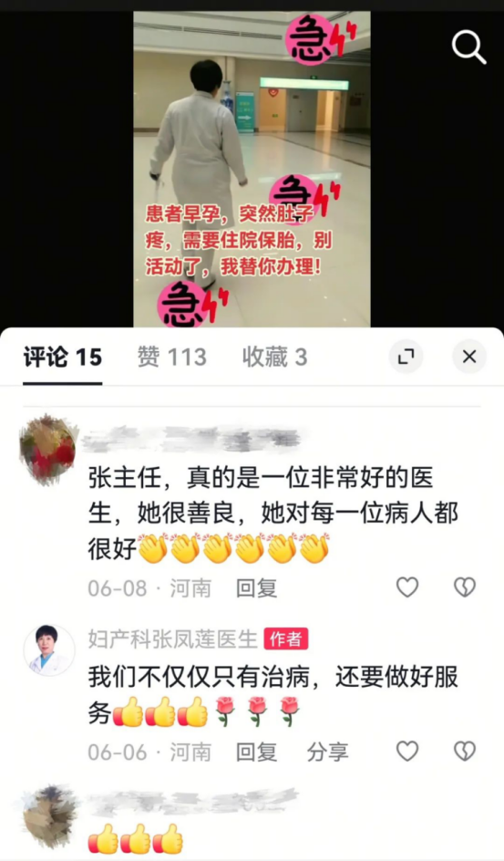504x861 pixels.
Task: Share the author's comment via 分享
Action: (x=327, y=752)
